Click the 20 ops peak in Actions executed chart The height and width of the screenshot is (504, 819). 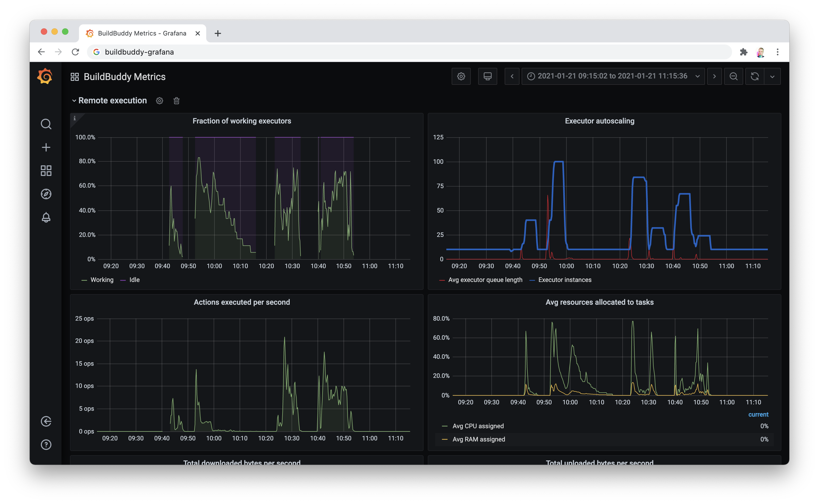point(284,338)
